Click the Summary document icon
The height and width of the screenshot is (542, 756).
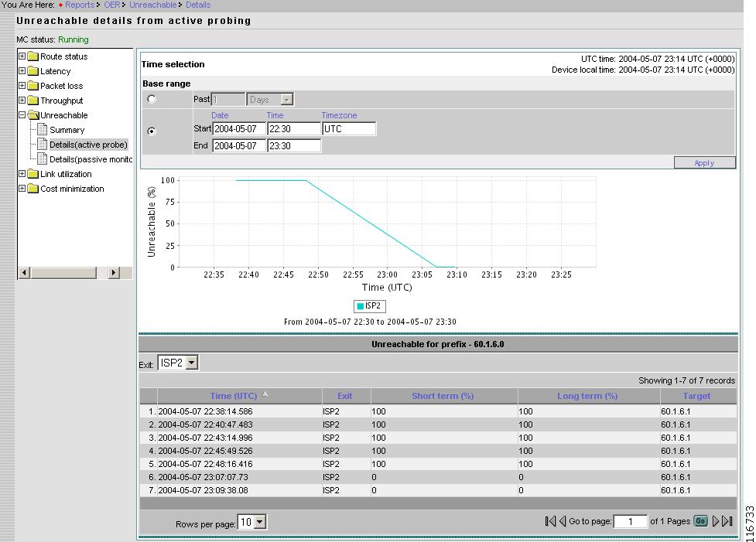click(43, 130)
